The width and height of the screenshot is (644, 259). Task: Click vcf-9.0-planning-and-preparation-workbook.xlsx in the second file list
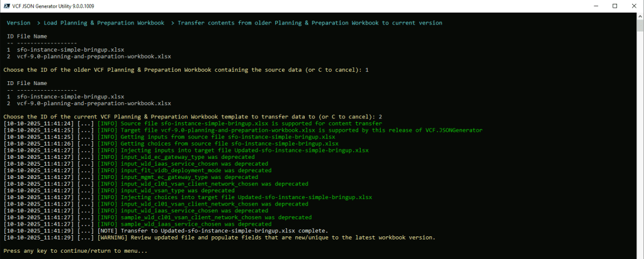[94, 103]
